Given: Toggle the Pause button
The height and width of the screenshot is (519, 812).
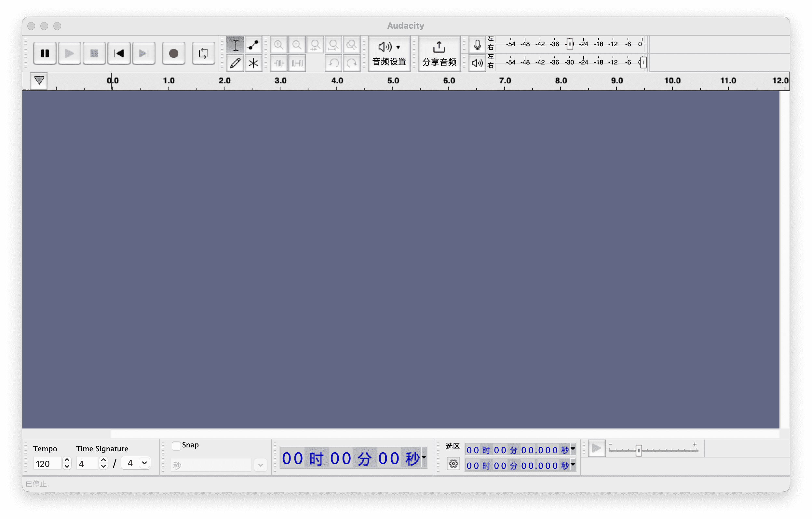Looking at the screenshot, I should [45, 53].
